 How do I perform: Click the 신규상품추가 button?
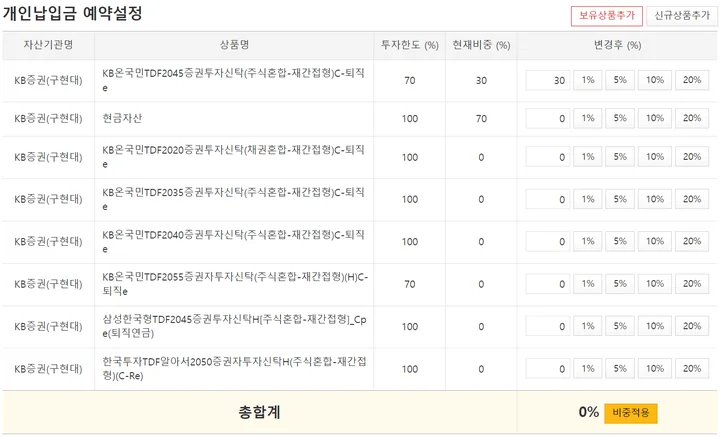(x=678, y=15)
